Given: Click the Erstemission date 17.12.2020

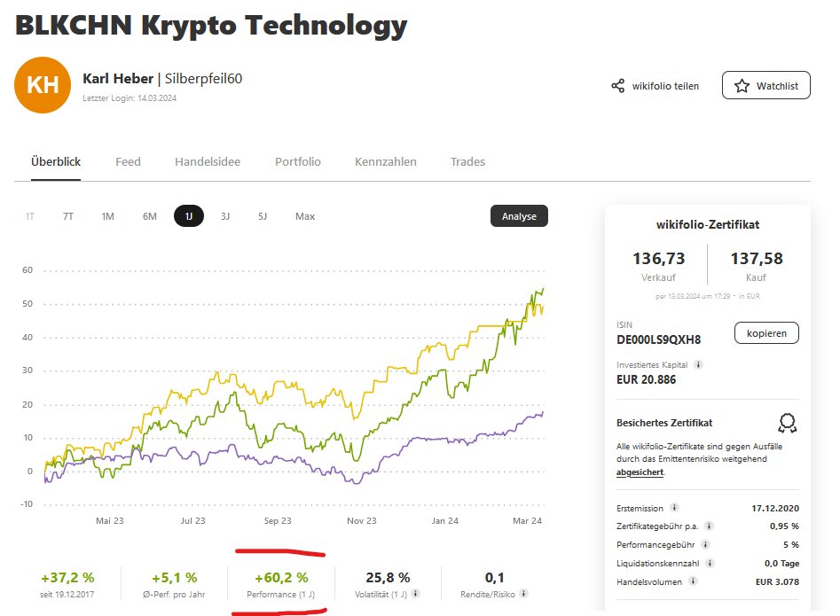Looking at the screenshot, I should 775,508.
